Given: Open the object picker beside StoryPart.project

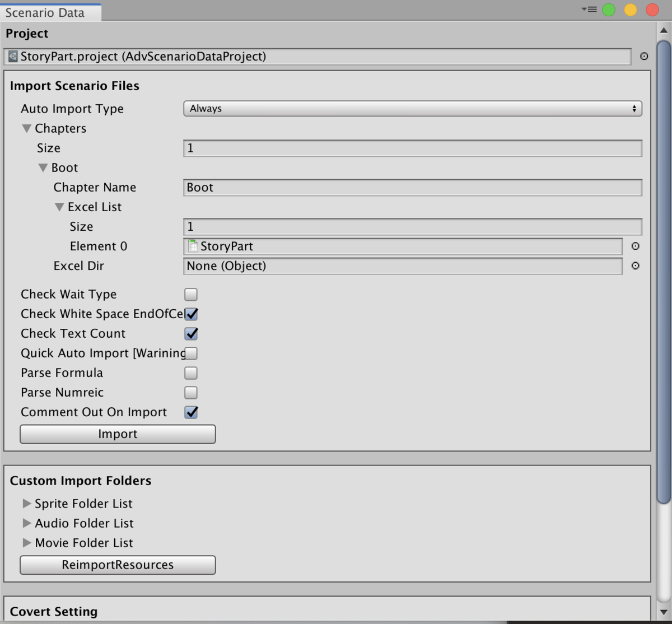Looking at the screenshot, I should (644, 56).
